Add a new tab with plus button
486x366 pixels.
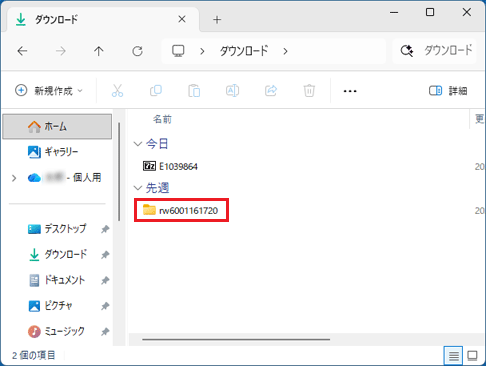point(217,20)
